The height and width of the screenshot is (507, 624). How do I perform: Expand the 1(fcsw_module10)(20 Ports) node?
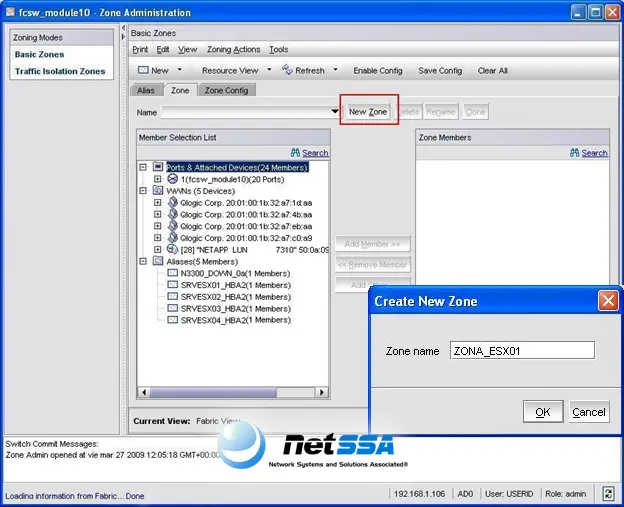pyautogui.click(x=158, y=179)
